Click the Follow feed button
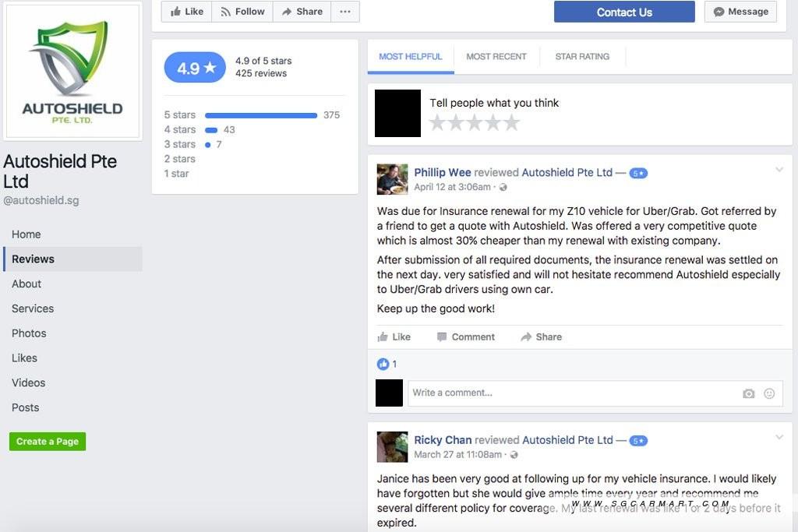Screen dimensions: 798x532 [x=242, y=11]
